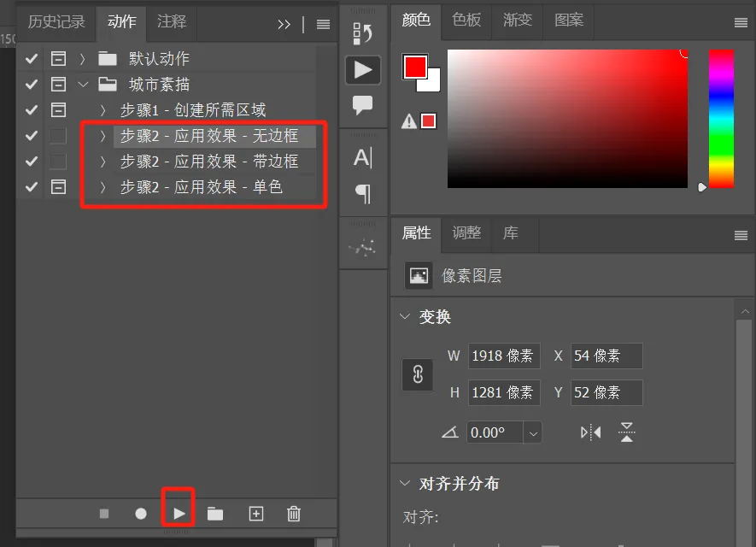The width and height of the screenshot is (756, 547).
Task: Toggle empty dialog box for 无边框 action
Action: tap(58, 136)
